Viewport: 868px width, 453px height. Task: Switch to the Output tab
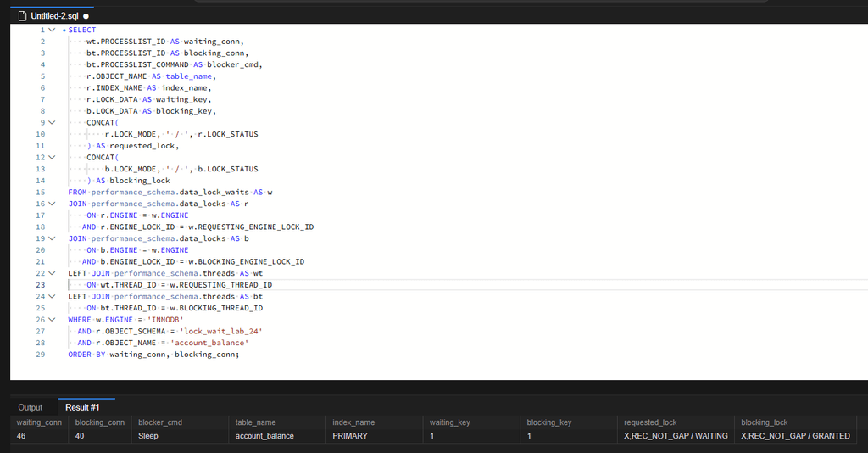(x=30, y=407)
